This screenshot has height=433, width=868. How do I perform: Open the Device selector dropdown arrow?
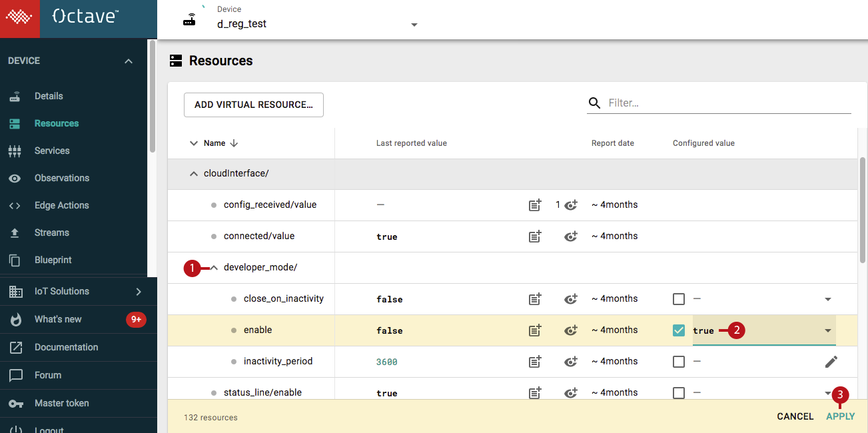coord(414,25)
